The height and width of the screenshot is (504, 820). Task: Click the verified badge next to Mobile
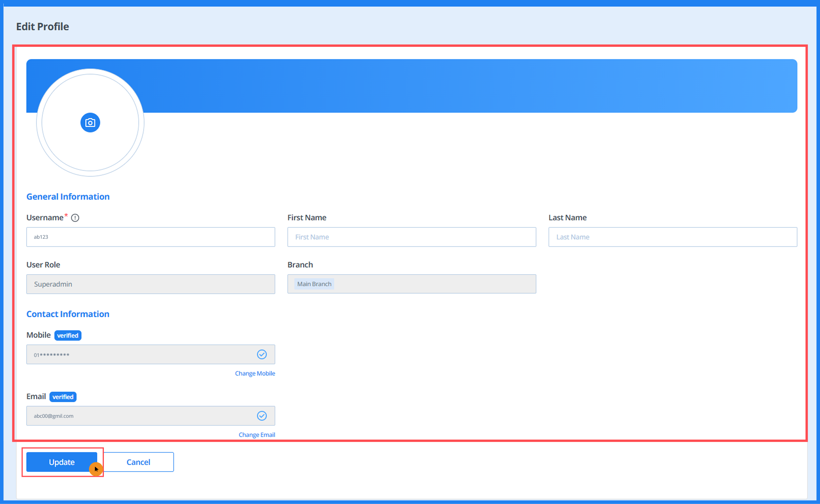[x=68, y=335]
